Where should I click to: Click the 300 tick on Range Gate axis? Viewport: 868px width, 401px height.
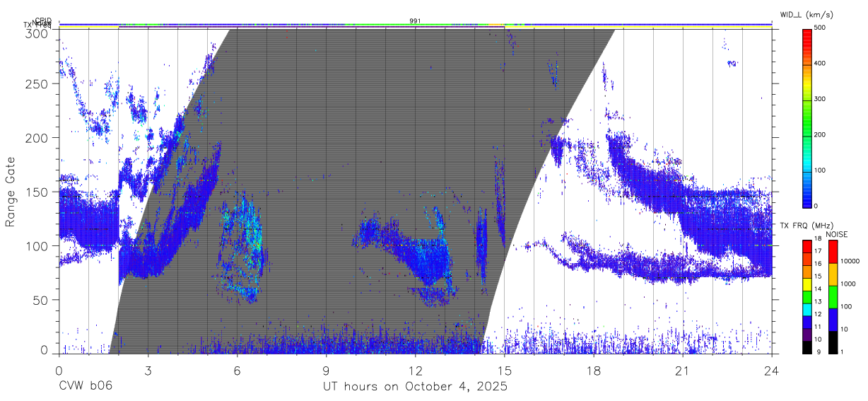coord(37,33)
